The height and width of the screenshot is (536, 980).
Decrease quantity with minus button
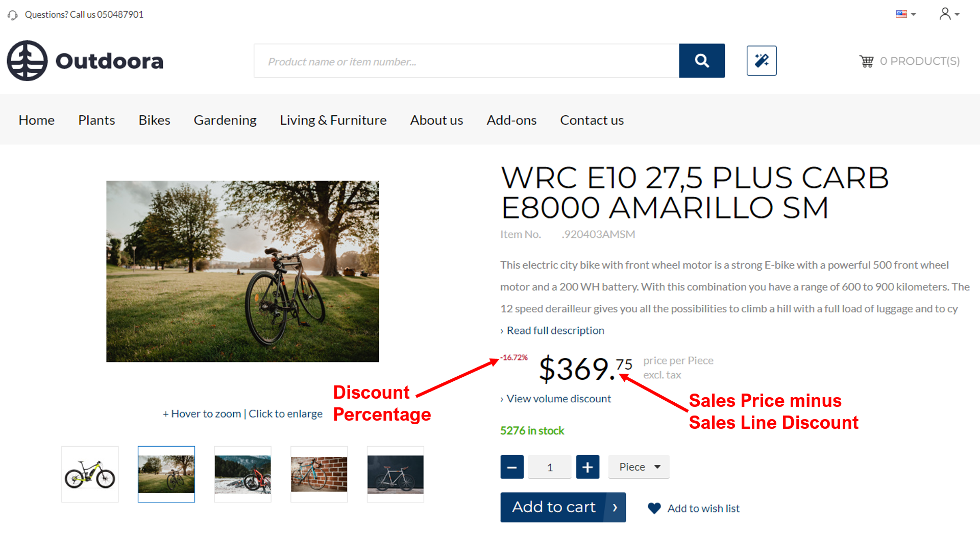pos(512,467)
